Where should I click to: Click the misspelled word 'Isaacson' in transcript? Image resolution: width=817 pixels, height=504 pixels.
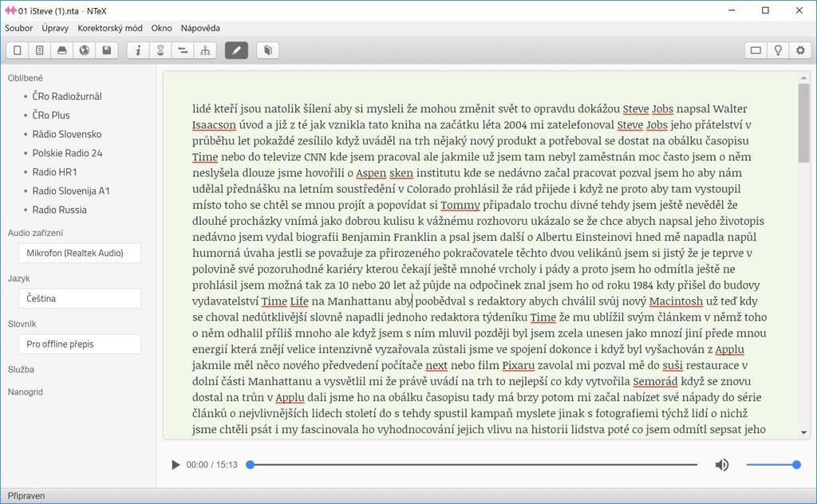click(214, 125)
